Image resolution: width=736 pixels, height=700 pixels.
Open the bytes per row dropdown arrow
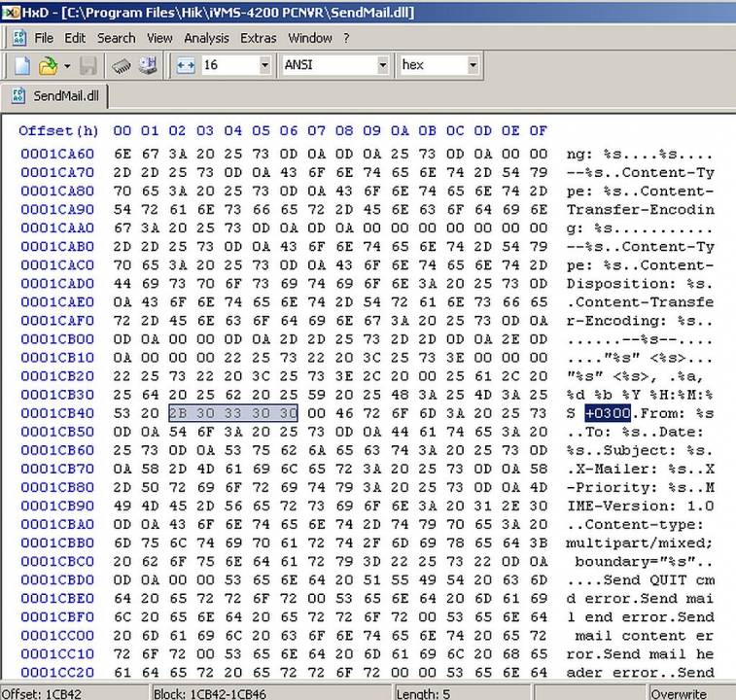(264, 65)
